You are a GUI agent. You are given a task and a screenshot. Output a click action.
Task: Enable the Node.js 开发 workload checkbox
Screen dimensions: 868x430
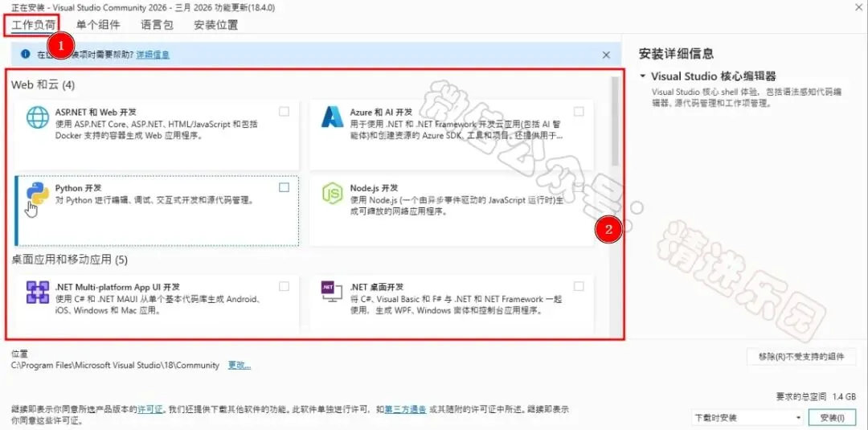click(x=579, y=187)
